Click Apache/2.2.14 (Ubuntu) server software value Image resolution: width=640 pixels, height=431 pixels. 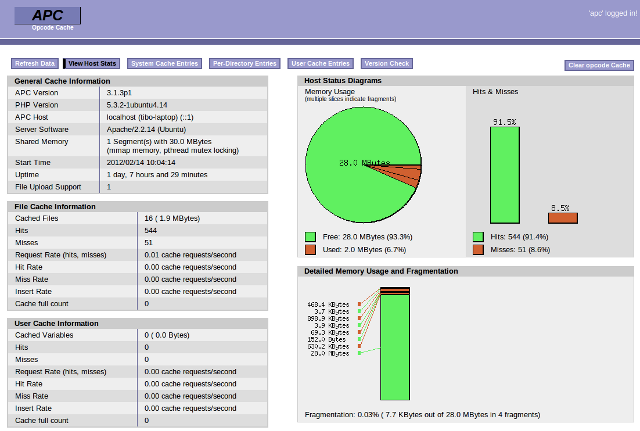pyautogui.click(x=146, y=129)
